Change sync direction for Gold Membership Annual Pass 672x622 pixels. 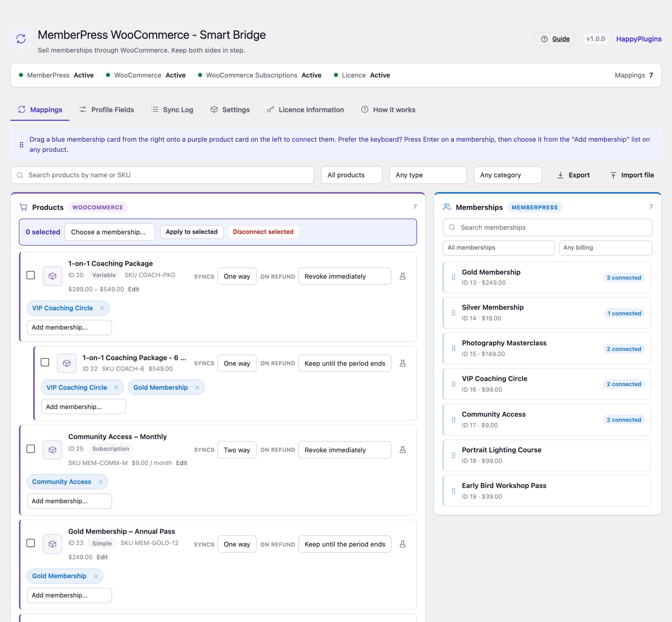coord(237,544)
